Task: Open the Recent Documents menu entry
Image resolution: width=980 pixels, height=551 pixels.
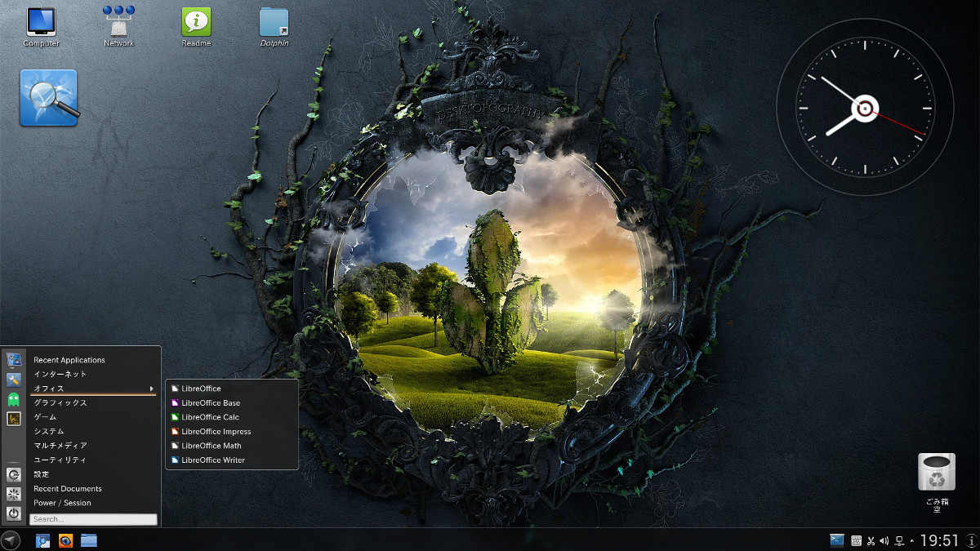Action: coord(93,488)
